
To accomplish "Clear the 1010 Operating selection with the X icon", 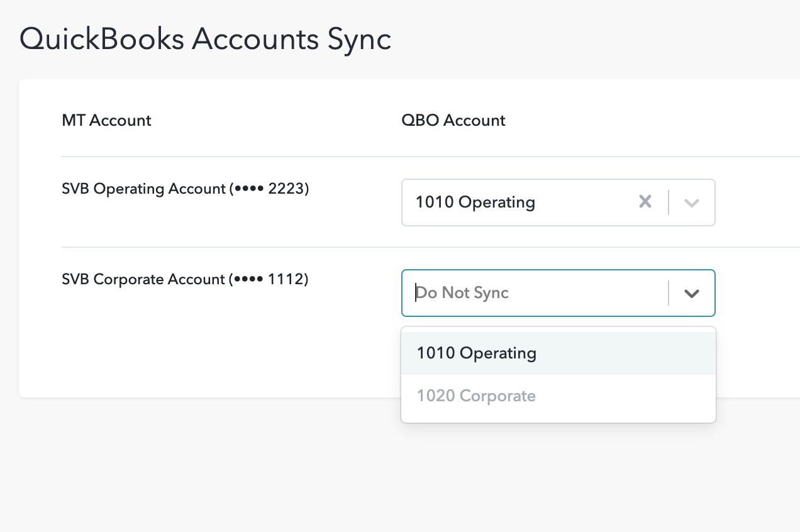I will pos(645,202).
